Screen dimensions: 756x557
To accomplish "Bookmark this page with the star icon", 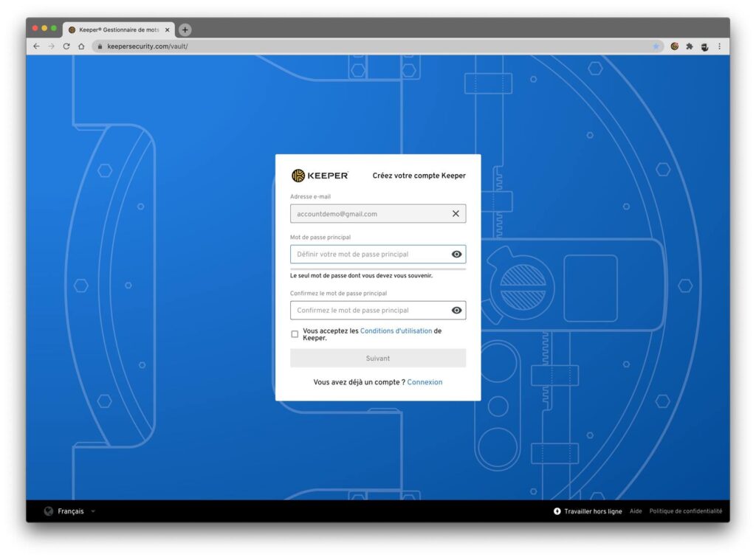I will click(656, 46).
